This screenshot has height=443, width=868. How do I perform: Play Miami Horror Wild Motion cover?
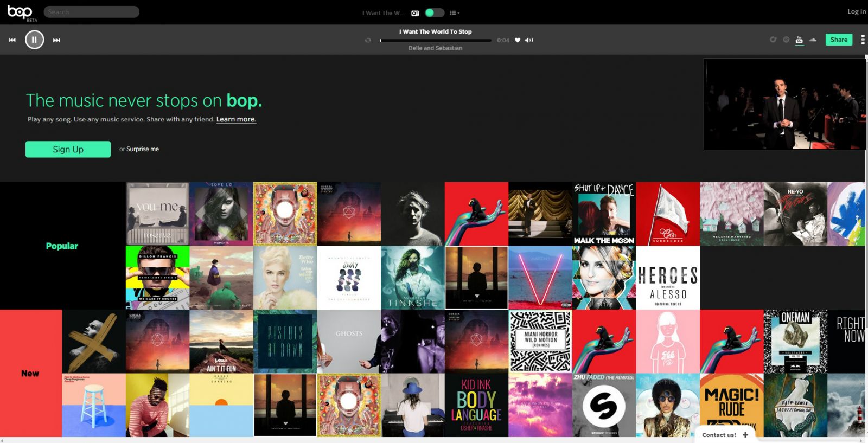540,342
